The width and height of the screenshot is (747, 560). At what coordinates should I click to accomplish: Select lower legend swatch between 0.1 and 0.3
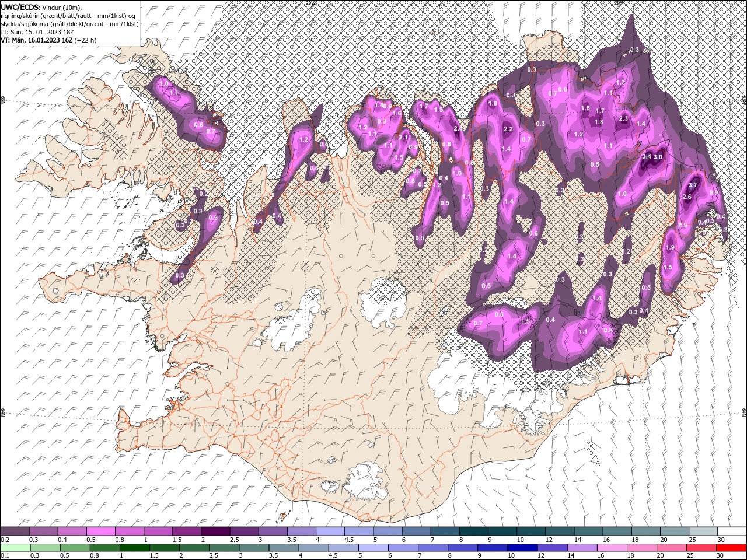pos(15,548)
